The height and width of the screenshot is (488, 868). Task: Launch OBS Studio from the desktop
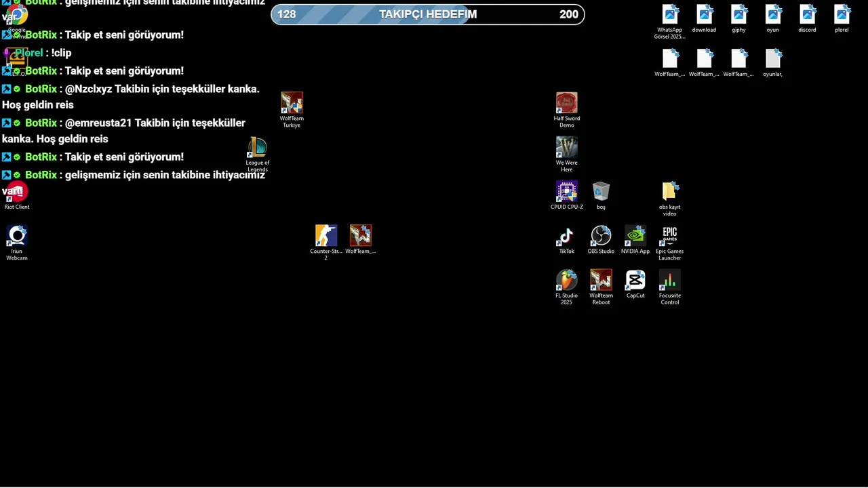601,240
